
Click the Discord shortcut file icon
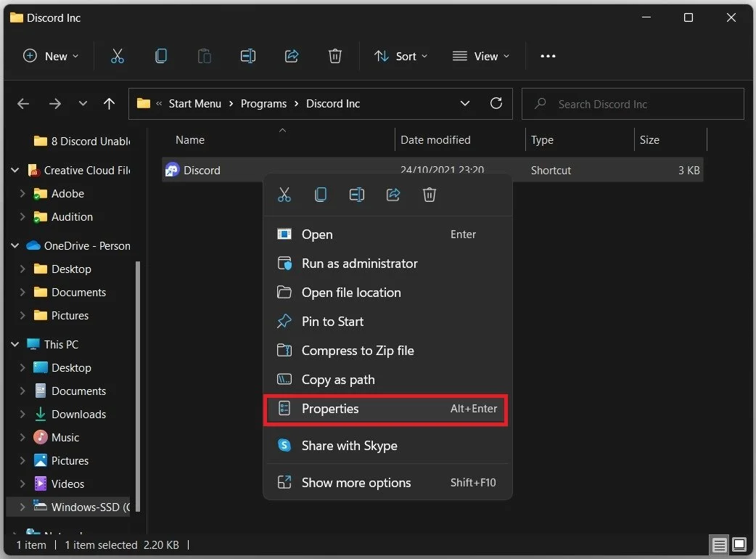(x=172, y=170)
